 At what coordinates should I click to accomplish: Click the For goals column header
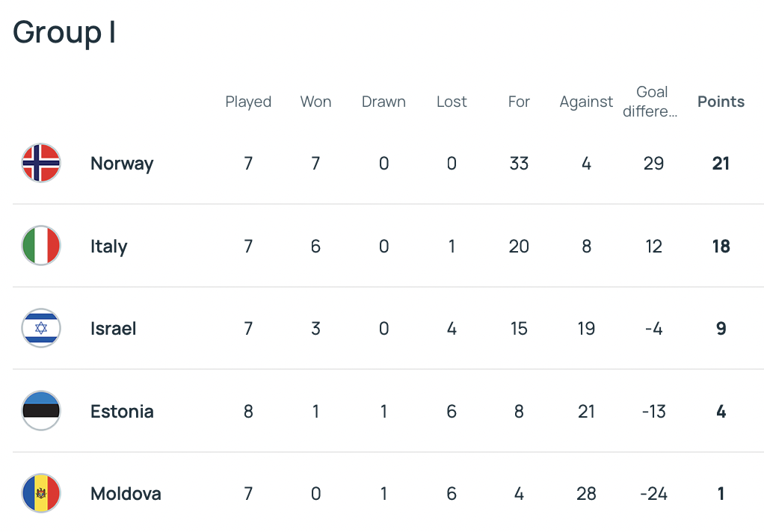pos(519,102)
